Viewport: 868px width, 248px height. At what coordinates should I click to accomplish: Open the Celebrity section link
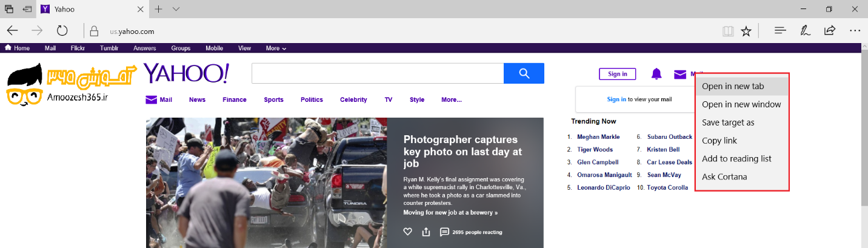tap(353, 99)
